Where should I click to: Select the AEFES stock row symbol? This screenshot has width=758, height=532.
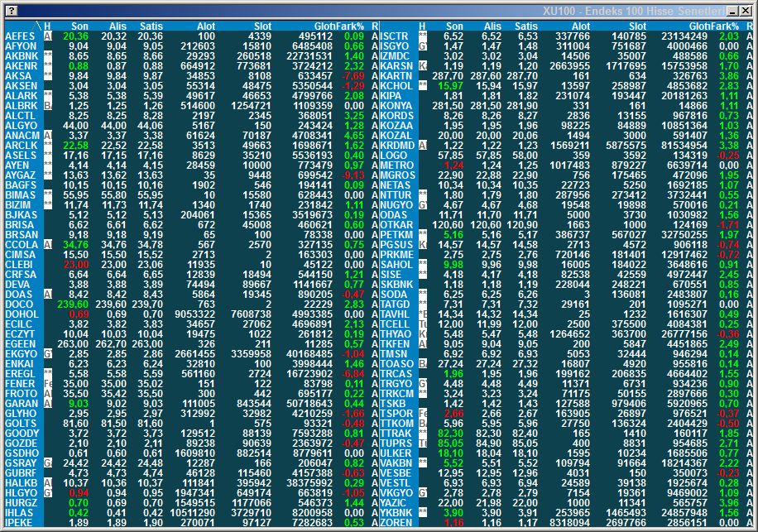pyautogui.click(x=20, y=36)
